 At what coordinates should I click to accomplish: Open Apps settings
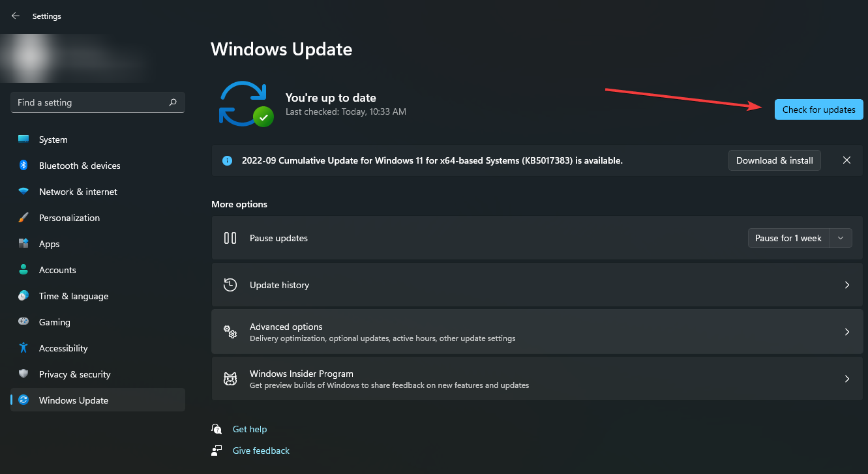(98, 244)
